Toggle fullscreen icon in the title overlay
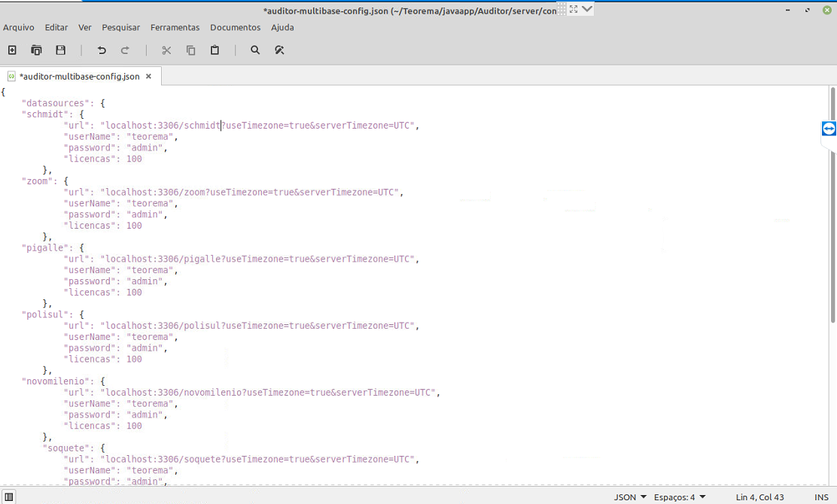The width and height of the screenshot is (837, 504). [x=574, y=9]
